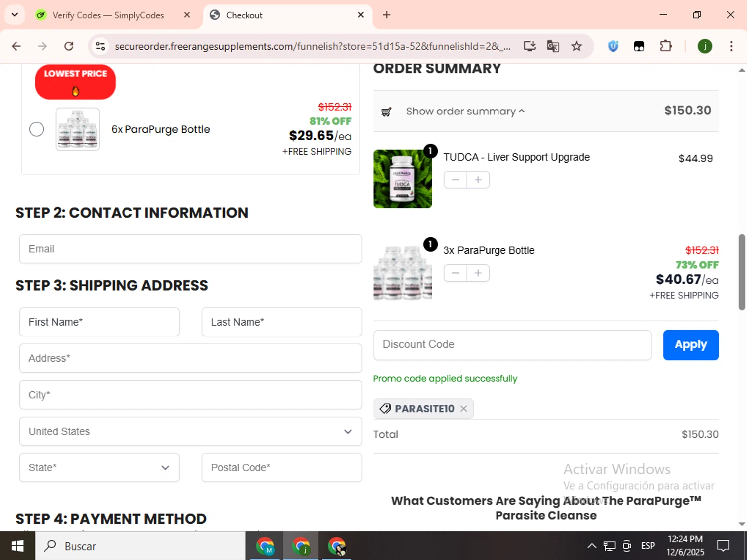Click the Address field

(x=190, y=358)
